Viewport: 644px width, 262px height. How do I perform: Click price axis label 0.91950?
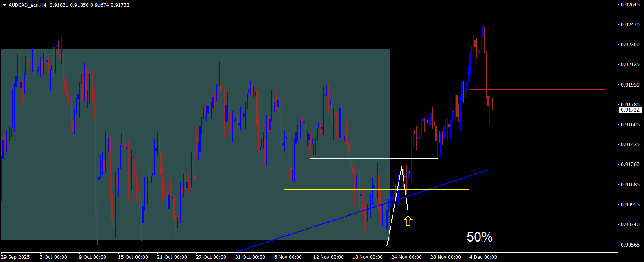pos(630,85)
